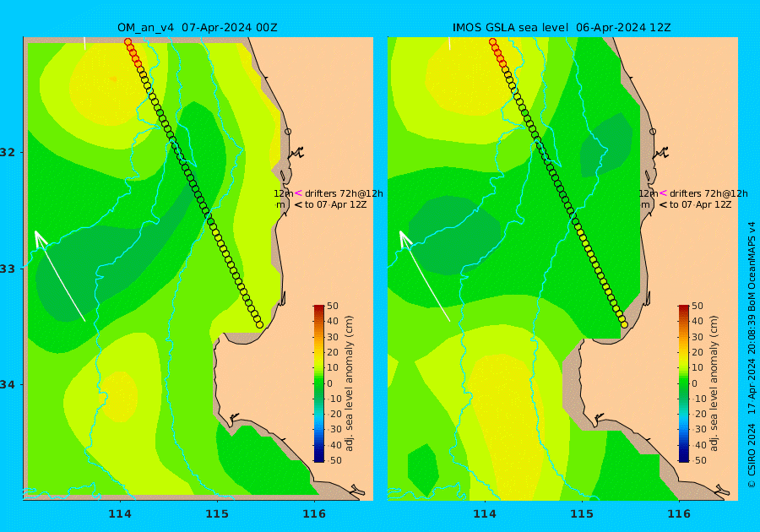This screenshot has height=532, width=760.
Task: Click the magenta drifter arrow marker on the OM_an_v4 map
Action: click(x=298, y=193)
